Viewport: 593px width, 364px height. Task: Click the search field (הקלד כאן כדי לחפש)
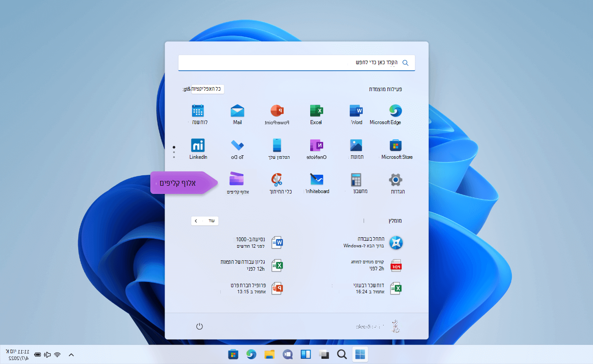297,62
